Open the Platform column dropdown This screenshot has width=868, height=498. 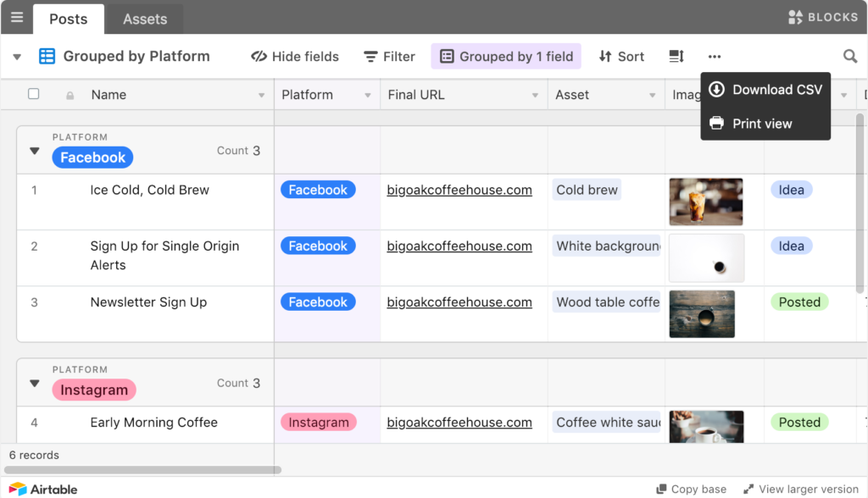click(368, 94)
